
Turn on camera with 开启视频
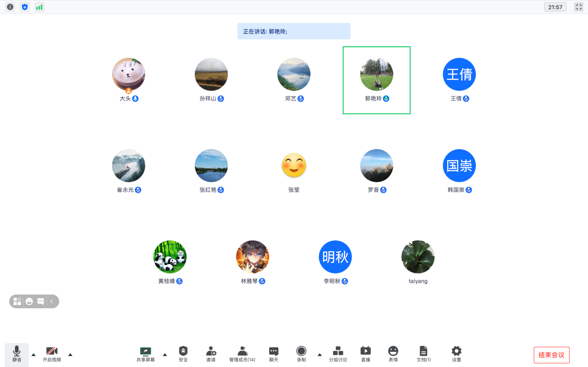[52, 354]
